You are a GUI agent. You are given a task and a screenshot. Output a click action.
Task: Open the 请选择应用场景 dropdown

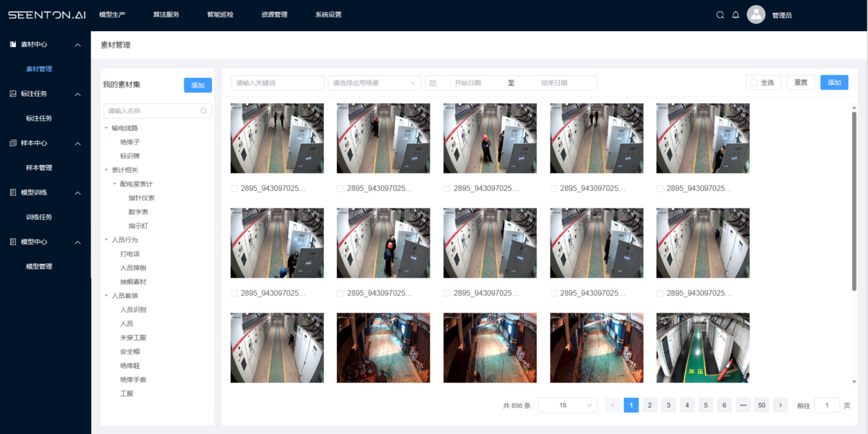pyautogui.click(x=375, y=82)
